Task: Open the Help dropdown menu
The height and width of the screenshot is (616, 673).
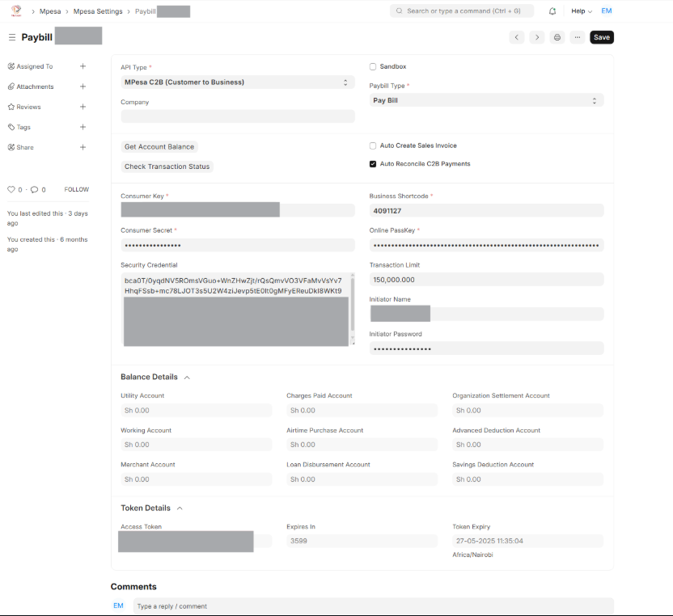Action: click(582, 11)
